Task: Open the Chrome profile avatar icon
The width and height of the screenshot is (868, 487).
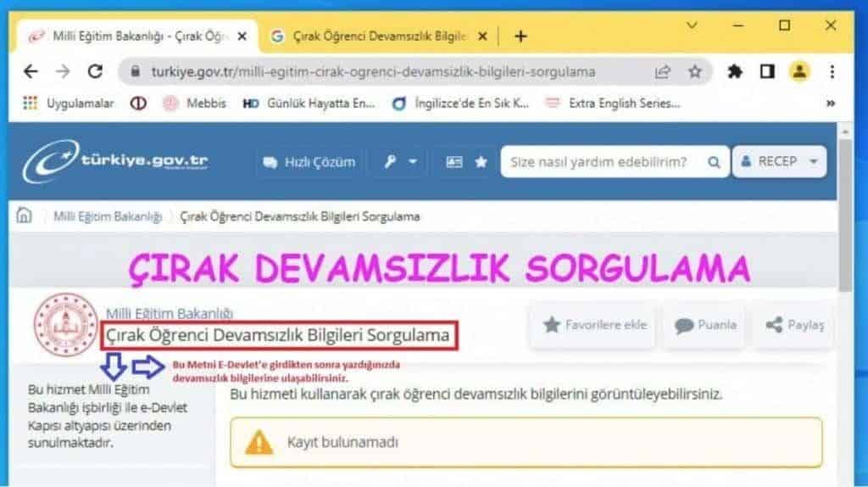Action: pyautogui.click(x=799, y=71)
